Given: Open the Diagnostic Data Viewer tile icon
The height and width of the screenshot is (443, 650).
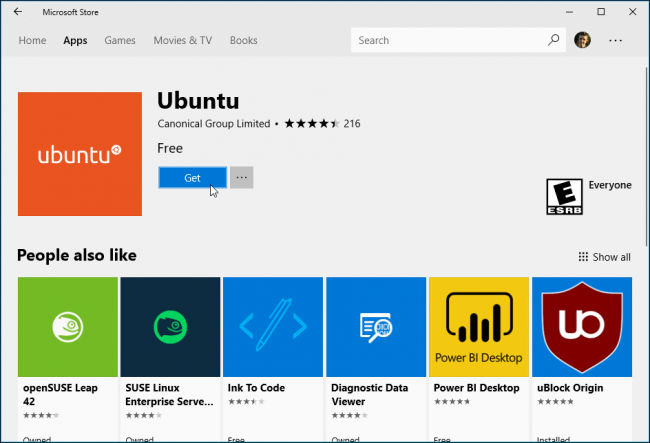Looking at the screenshot, I should pyautogui.click(x=376, y=327).
